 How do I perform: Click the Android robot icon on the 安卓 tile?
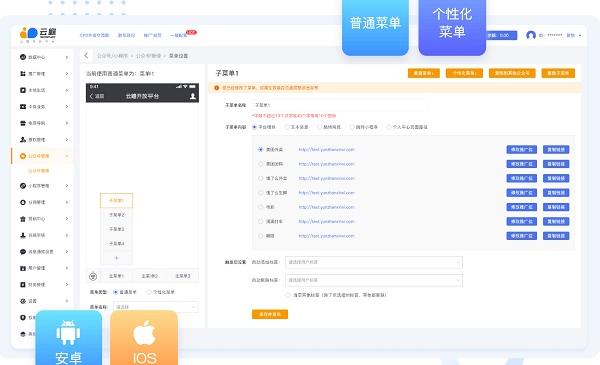[68, 332]
